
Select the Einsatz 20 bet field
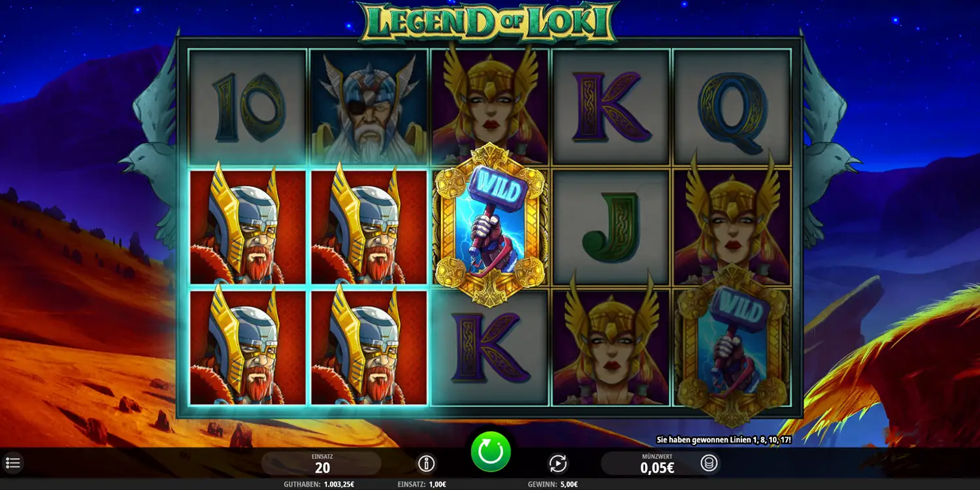[321, 463]
